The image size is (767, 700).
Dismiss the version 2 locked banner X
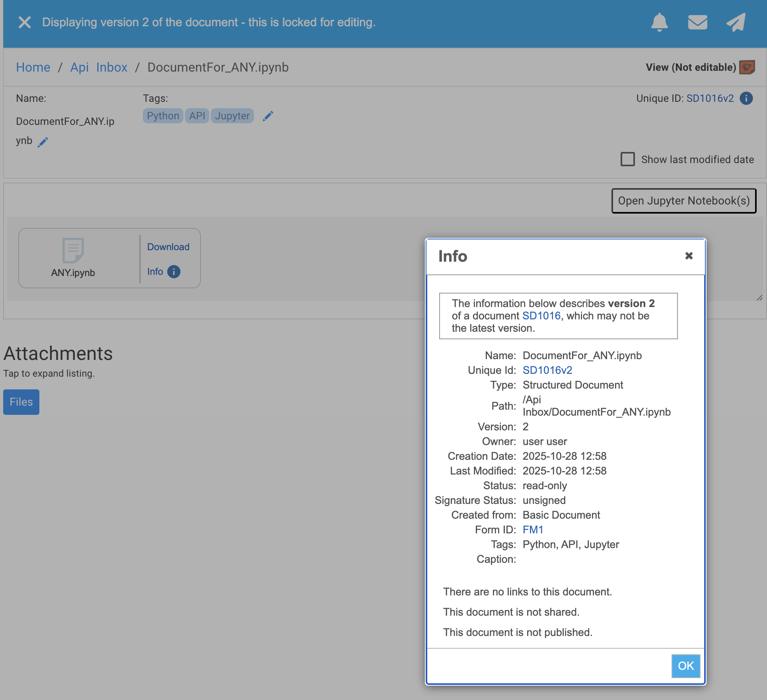coord(25,22)
